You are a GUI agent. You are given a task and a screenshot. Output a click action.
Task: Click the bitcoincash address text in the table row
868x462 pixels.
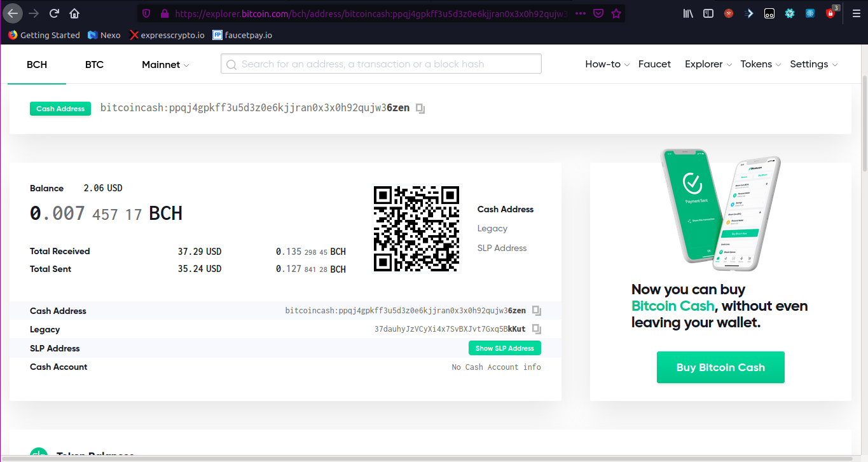(x=406, y=311)
